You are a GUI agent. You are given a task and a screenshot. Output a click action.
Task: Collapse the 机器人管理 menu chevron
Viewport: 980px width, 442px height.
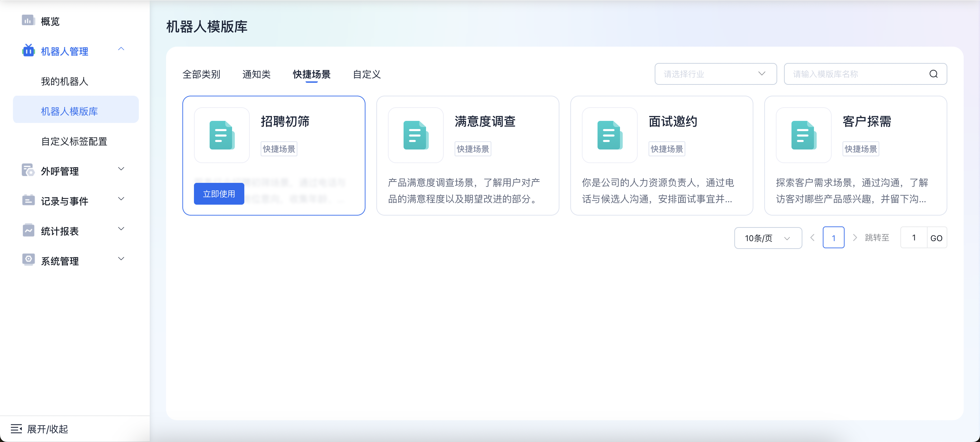pos(121,49)
